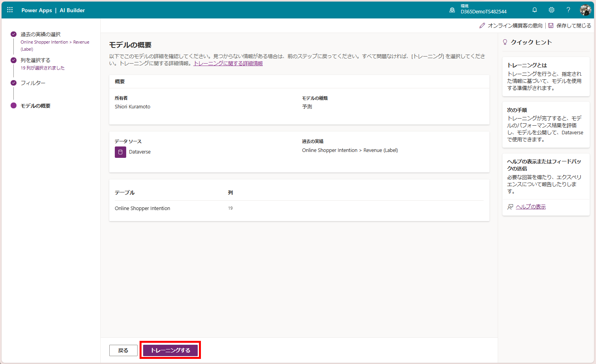This screenshot has width=596, height=364.
Task: Open the help question mark icon
Action: pyautogui.click(x=568, y=10)
